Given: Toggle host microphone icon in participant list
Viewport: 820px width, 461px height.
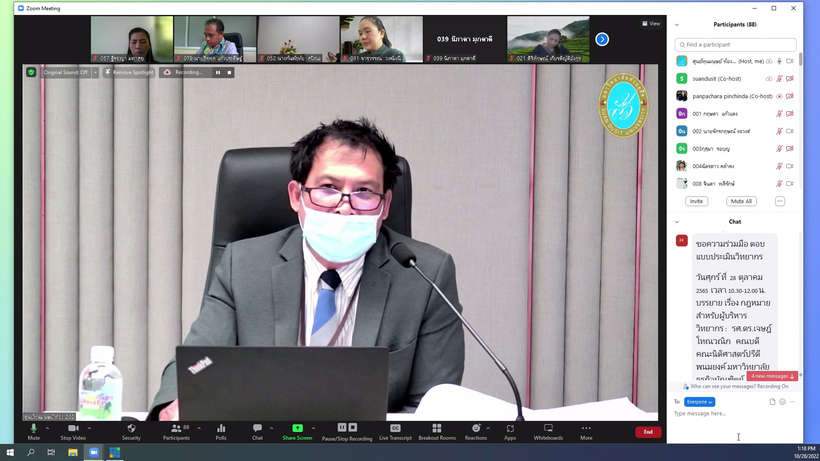Looking at the screenshot, I should click(779, 61).
